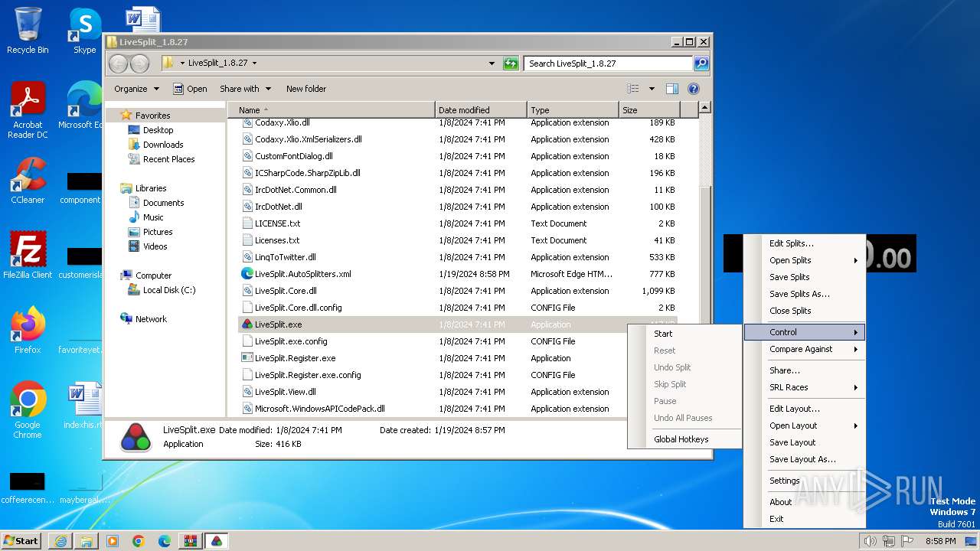Launch the FileZilla Client shortcut
980x551 pixels.
coord(28,256)
